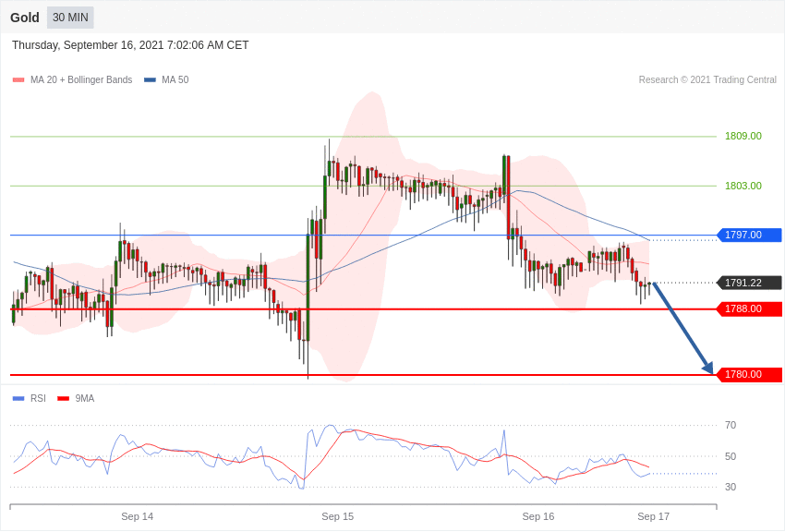The width and height of the screenshot is (785, 532).
Task: Click the 1797.00 pivot price tag
Action: click(x=749, y=235)
